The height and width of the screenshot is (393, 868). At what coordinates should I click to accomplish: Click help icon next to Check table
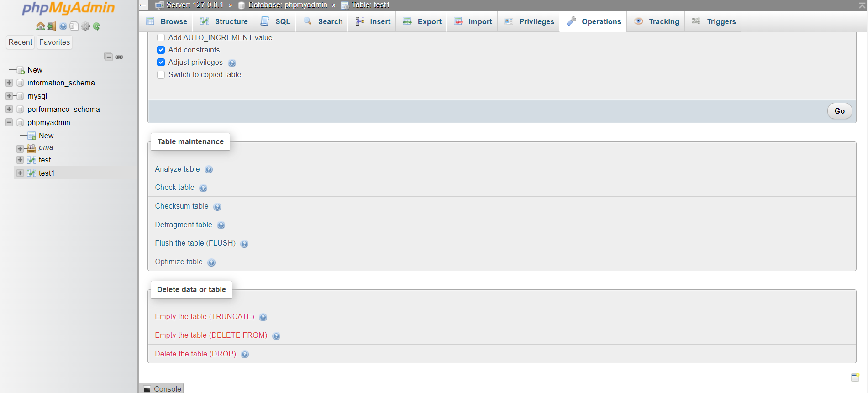point(203,188)
